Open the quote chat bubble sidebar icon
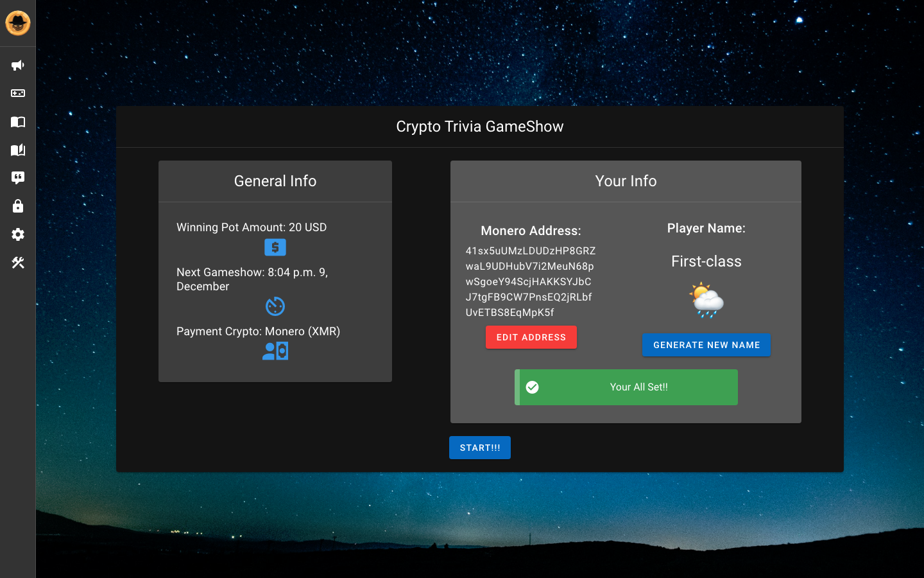This screenshot has height=578, width=924. [x=17, y=178]
